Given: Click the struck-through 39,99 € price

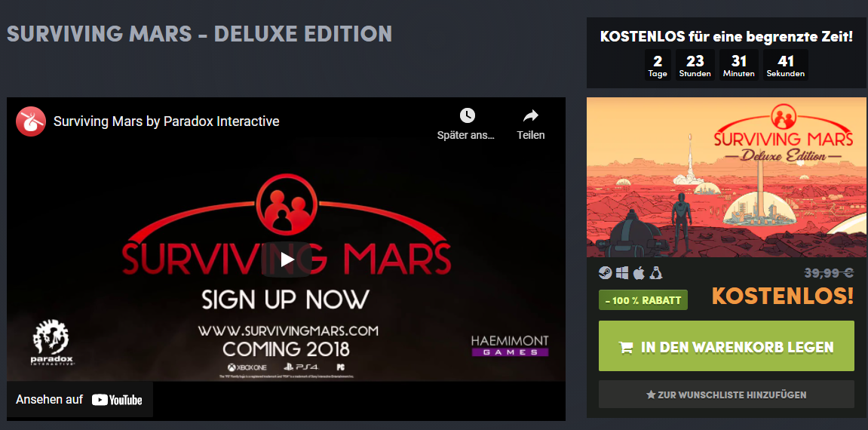Looking at the screenshot, I should [x=828, y=272].
